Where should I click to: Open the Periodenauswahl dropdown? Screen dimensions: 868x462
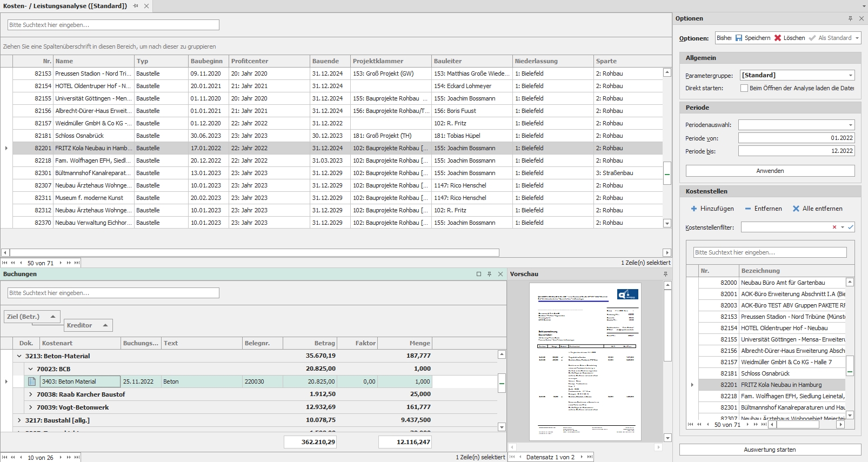click(x=850, y=125)
